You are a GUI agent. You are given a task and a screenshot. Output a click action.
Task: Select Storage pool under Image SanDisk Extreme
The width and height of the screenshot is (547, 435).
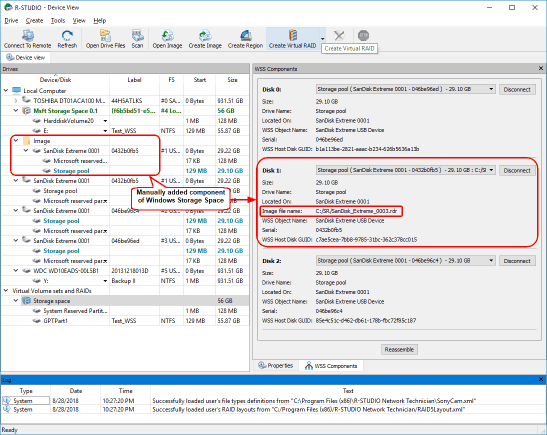coord(71,171)
